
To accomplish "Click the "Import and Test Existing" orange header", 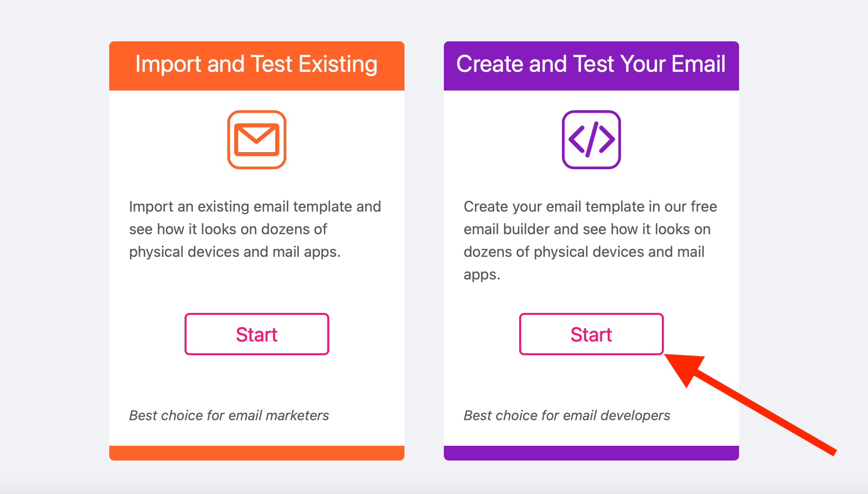I will (257, 66).
